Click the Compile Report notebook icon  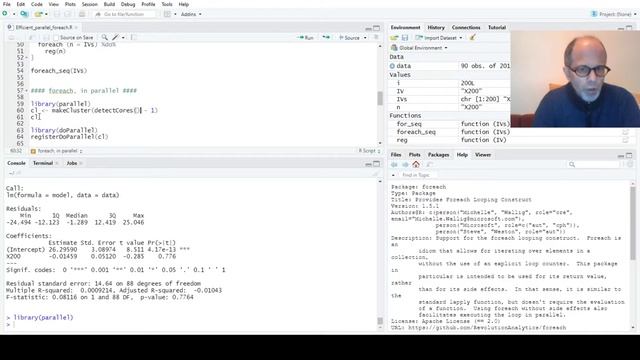133,38
